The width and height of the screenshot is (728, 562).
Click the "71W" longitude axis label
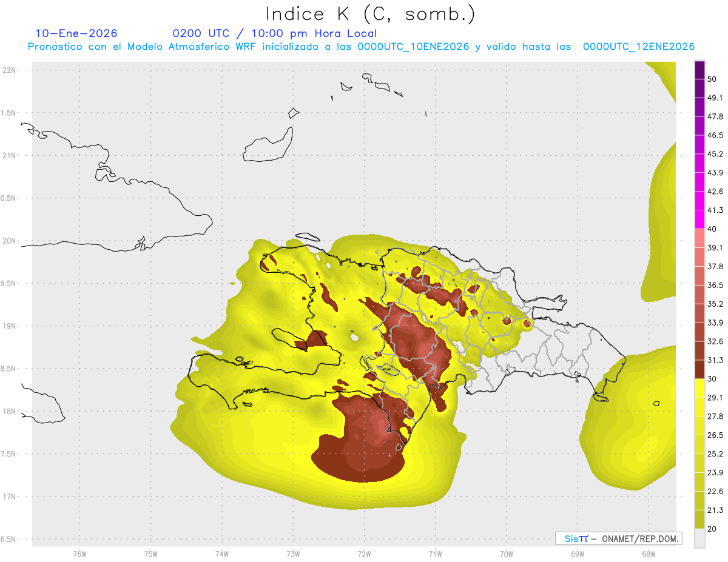[435, 554]
